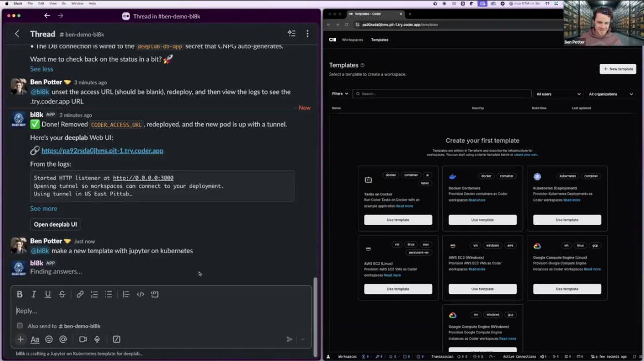Image resolution: width=644 pixels, height=361 pixels.
Task: Insert a code block in reply
Action: (x=155, y=294)
